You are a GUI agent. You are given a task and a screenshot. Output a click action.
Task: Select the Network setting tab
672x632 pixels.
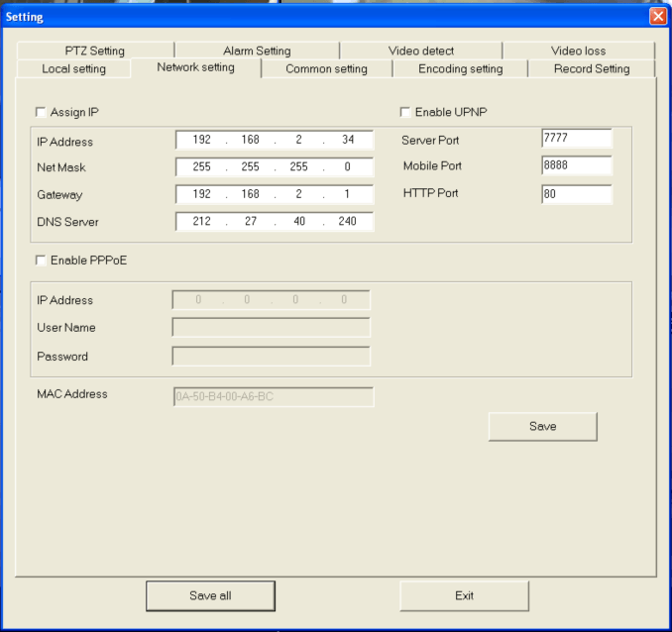click(x=196, y=67)
